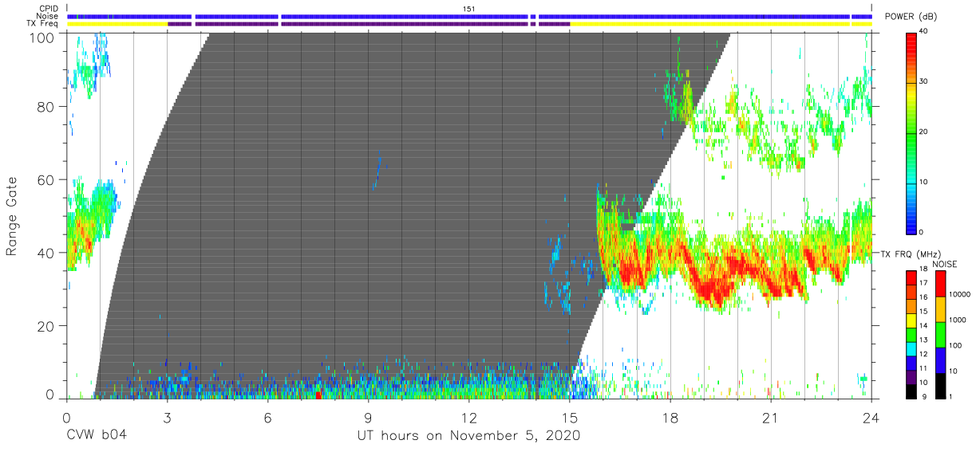
Task: Click x-axis tick label 9
Action: point(368,418)
